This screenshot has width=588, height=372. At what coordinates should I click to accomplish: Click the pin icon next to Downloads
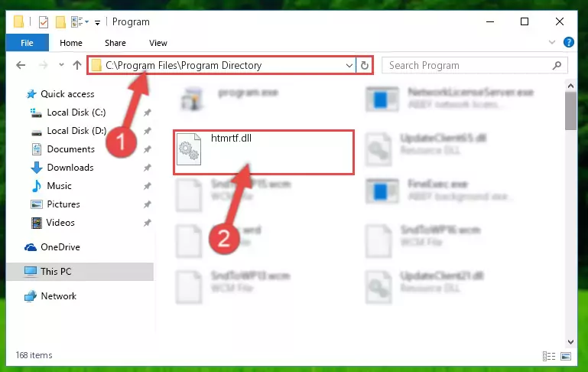148,168
